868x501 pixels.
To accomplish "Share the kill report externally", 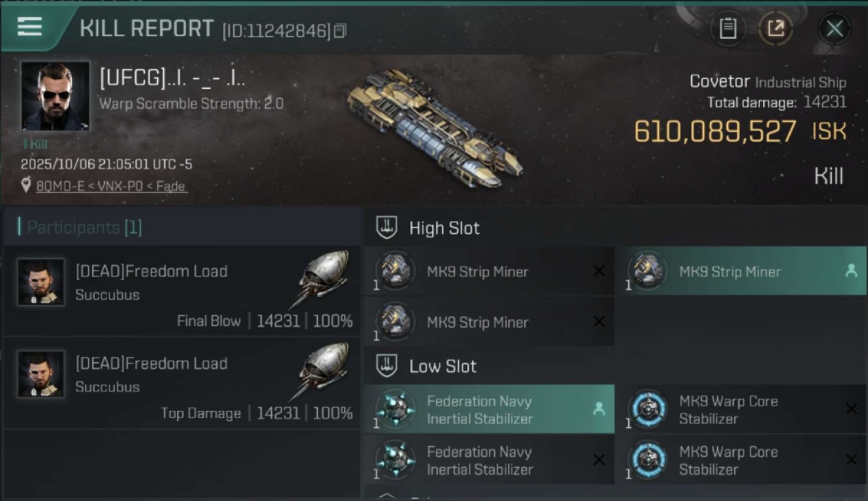I will point(775,29).
